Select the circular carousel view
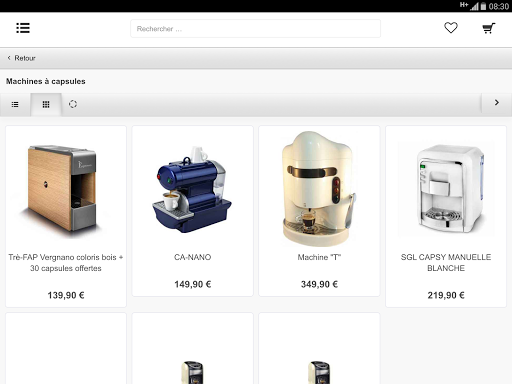Image resolution: width=512 pixels, height=384 pixels. 73,104
